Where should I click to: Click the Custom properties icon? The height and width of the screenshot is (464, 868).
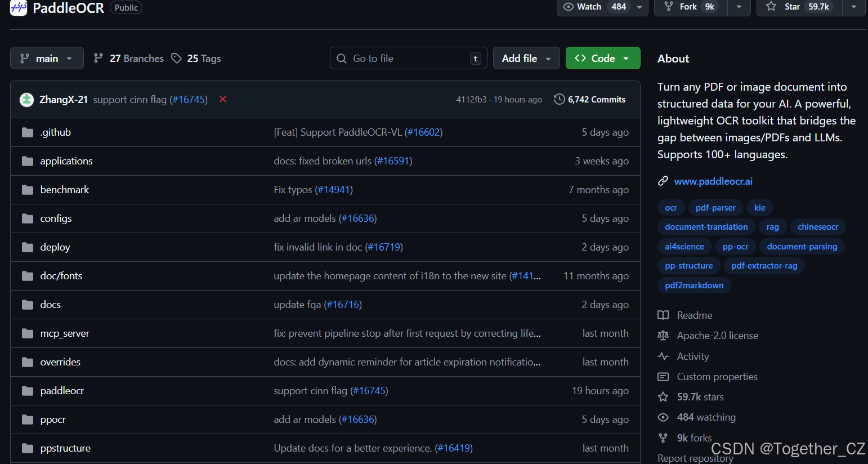click(663, 376)
